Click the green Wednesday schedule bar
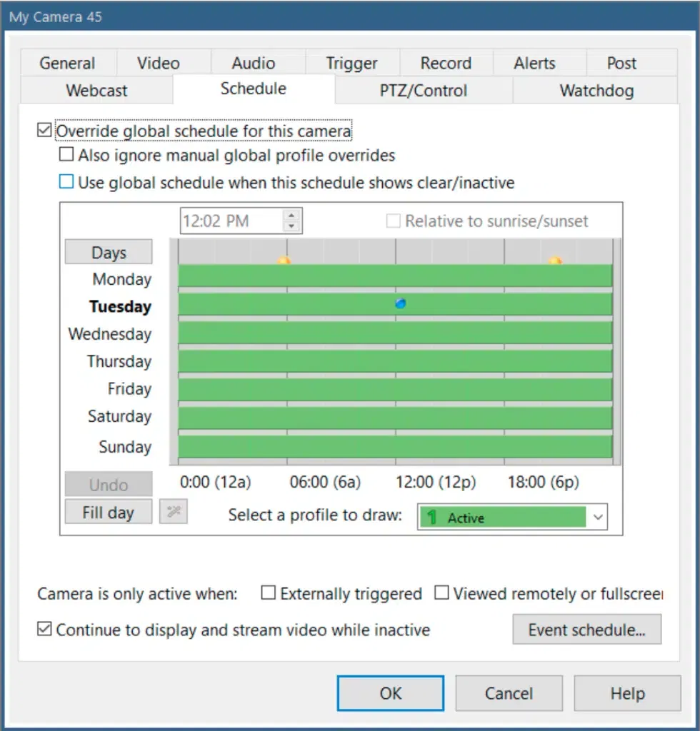 pyautogui.click(x=395, y=333)
